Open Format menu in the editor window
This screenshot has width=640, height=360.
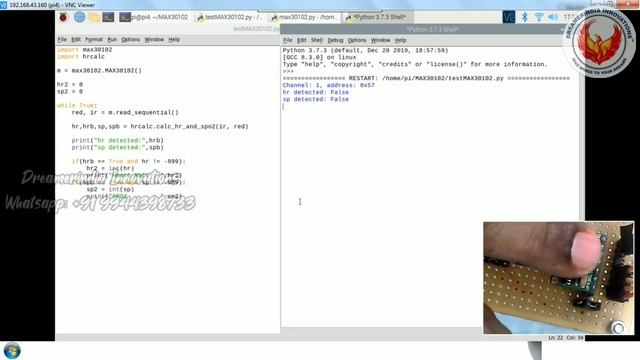coord(94,40)
